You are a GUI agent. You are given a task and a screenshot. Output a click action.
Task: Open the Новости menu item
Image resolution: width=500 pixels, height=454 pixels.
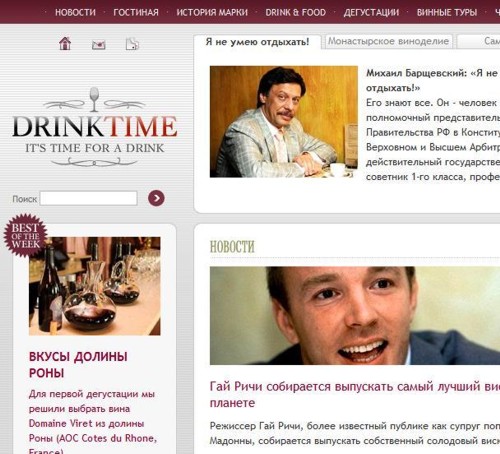[75, 12]
